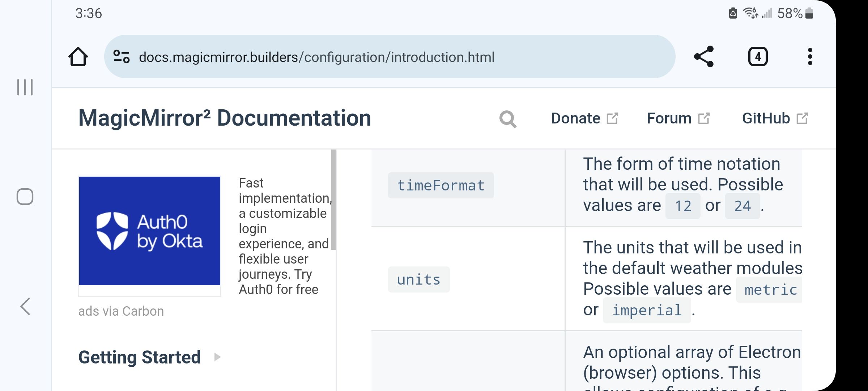The image size is (868, 391).
Task: Click the sidebar vertical scrollbar
Action: [333, 199]
